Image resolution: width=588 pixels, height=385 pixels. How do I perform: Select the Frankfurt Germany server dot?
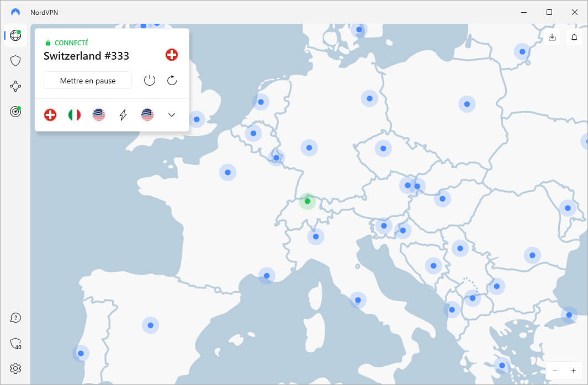[309, 148]
